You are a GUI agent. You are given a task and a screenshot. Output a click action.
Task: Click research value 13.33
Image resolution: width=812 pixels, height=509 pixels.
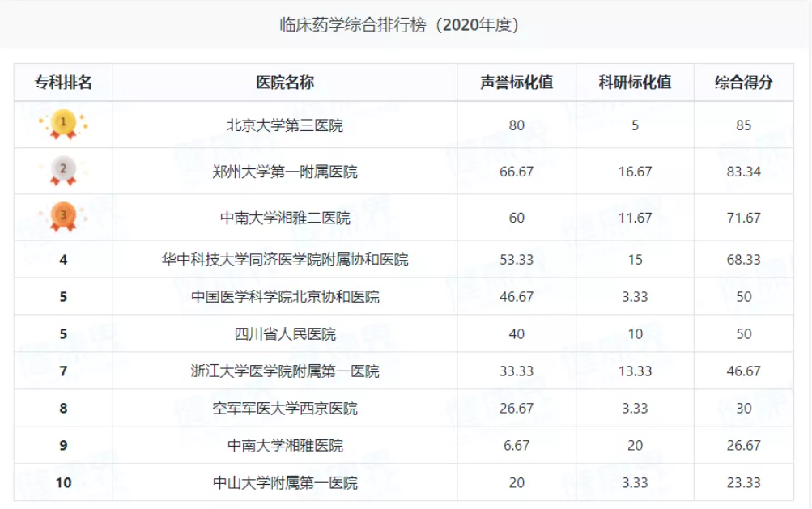635,371
